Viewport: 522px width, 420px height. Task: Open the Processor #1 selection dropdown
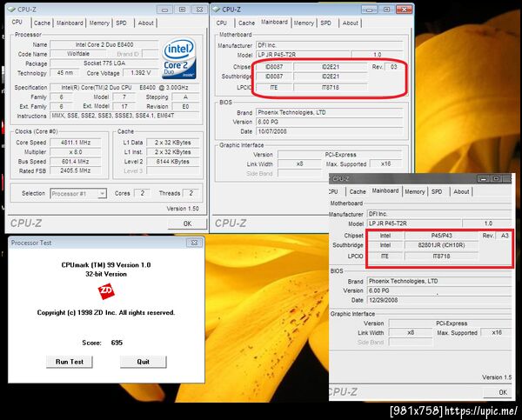point(103,193)
